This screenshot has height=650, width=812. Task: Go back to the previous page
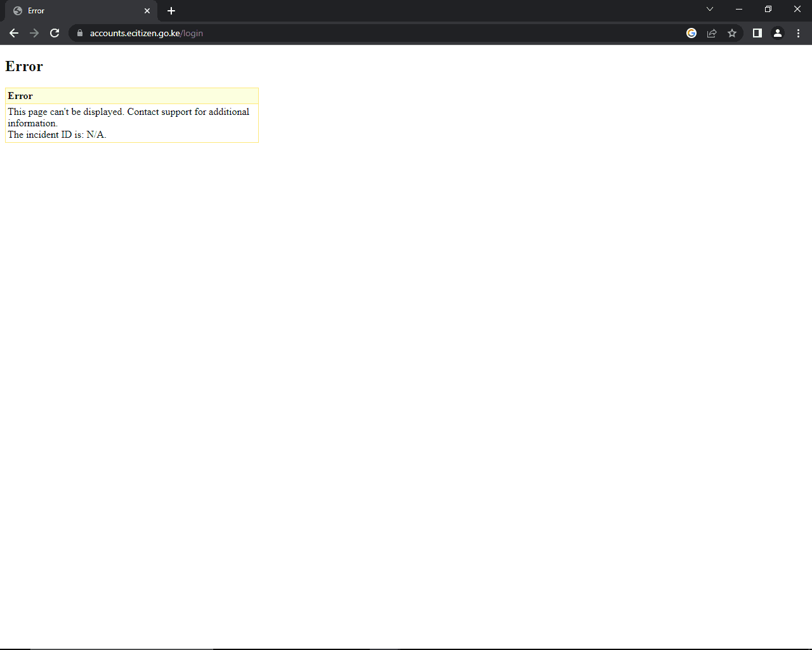tap(14, 33)
